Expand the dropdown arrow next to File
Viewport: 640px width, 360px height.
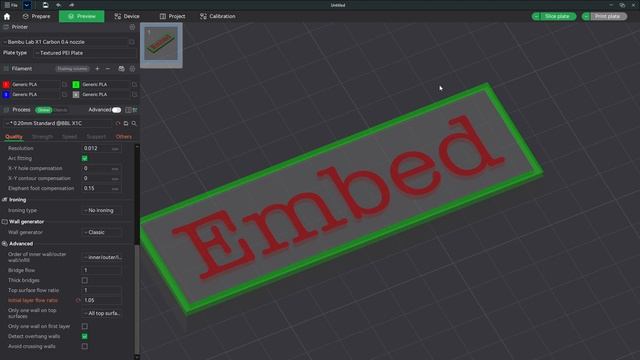coord(27,5)
